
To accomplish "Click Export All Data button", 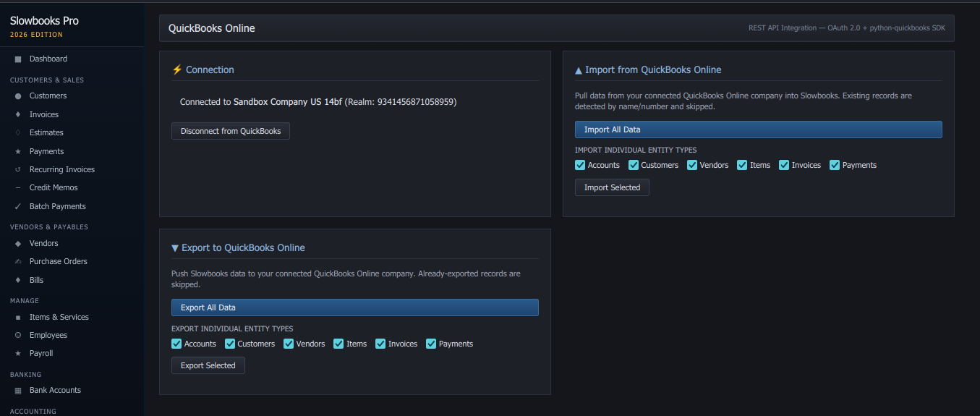I will (355, 307).
